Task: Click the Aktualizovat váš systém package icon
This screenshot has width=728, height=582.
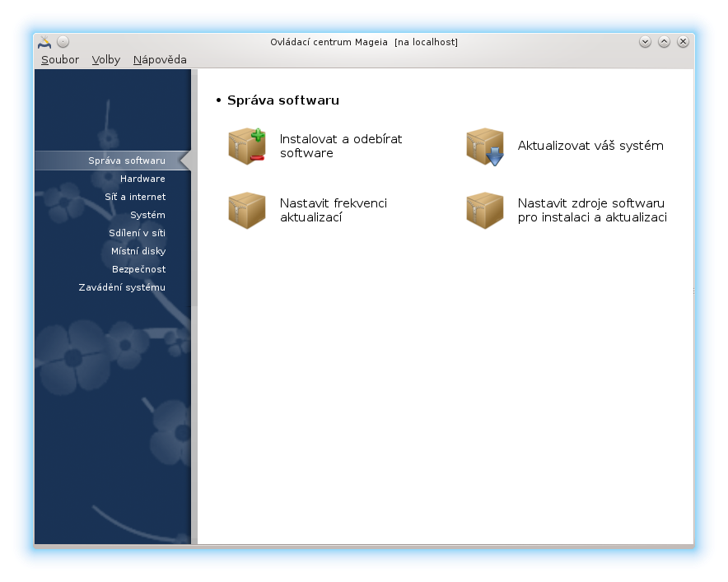Action: (x=485, y=147)
